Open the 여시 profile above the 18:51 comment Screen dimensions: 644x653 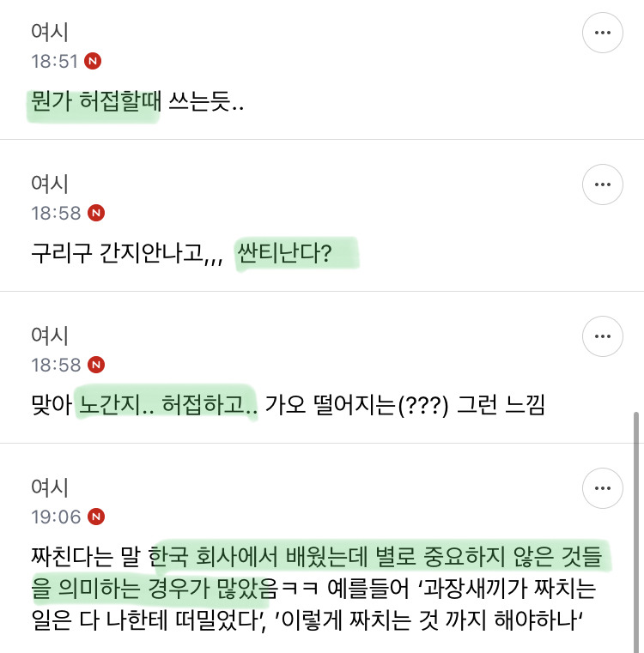tap(49, 33)
